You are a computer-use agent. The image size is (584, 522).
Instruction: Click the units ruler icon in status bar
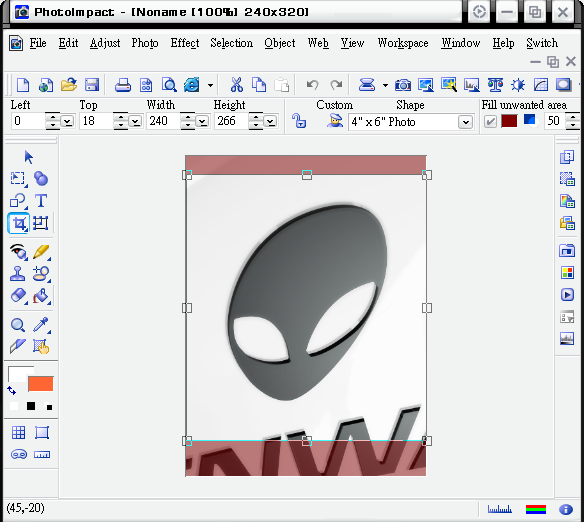(499, 509)
